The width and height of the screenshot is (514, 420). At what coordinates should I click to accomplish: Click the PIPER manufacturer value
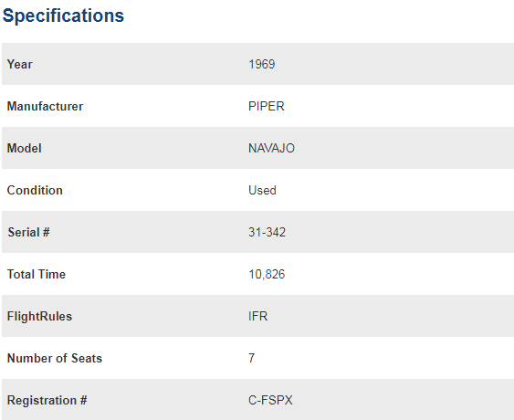[x=267, y=106]
